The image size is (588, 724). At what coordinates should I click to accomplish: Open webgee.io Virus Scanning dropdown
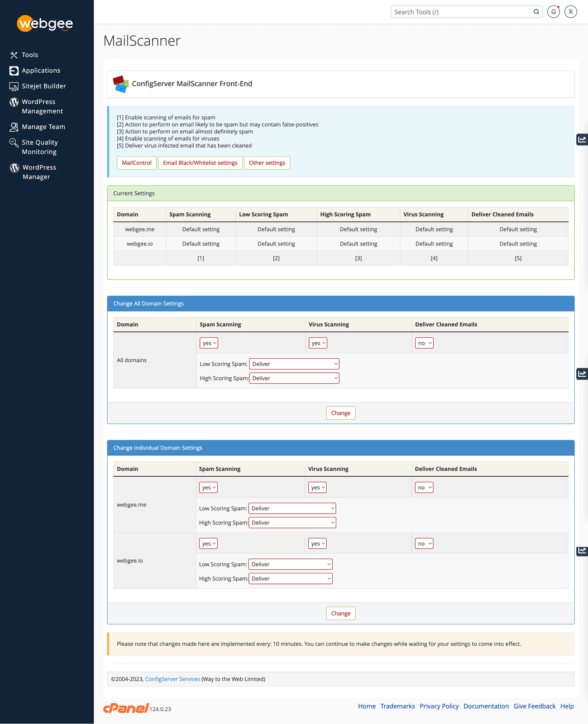318,544
